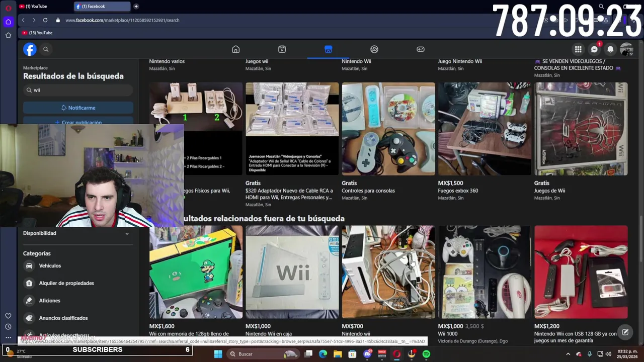Select the Vehículos category

[78, 265]
